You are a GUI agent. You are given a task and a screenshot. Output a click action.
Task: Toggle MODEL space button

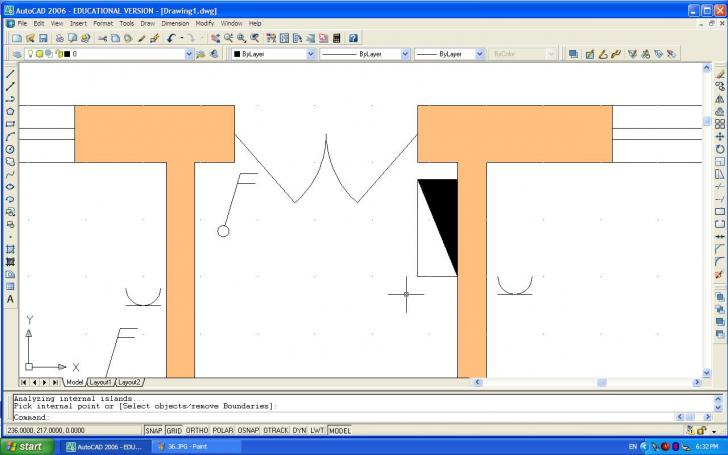point(340,430)
